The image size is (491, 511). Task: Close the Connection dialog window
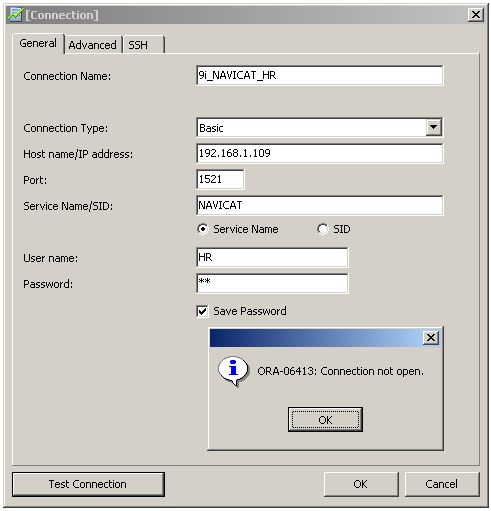point(476,15)
